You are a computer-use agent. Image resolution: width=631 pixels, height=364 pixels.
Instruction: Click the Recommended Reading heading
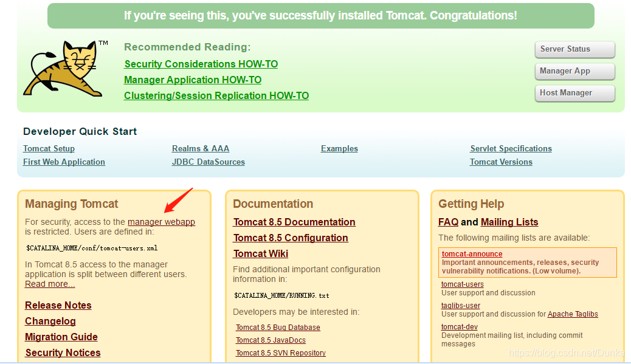tap(187, 47)
